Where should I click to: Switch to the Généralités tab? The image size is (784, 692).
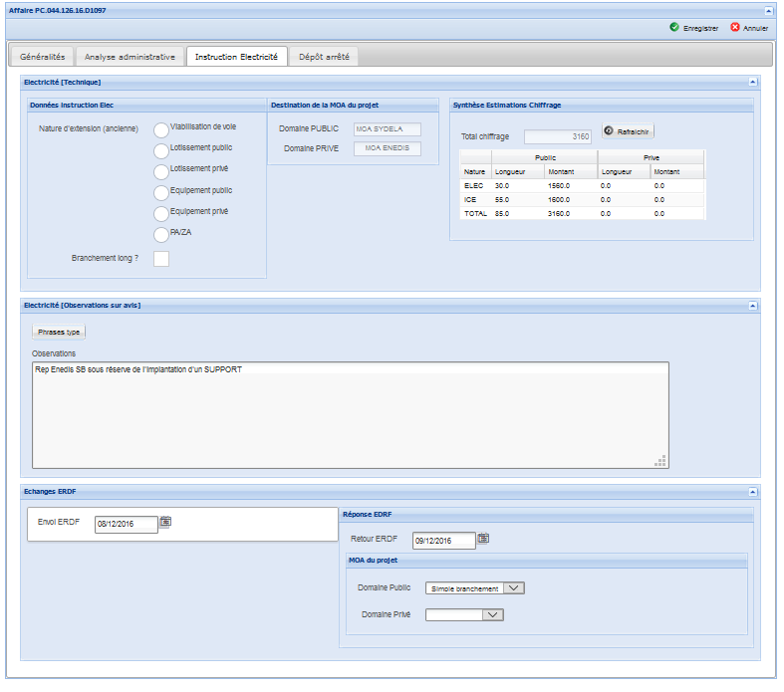coord(42,57)
